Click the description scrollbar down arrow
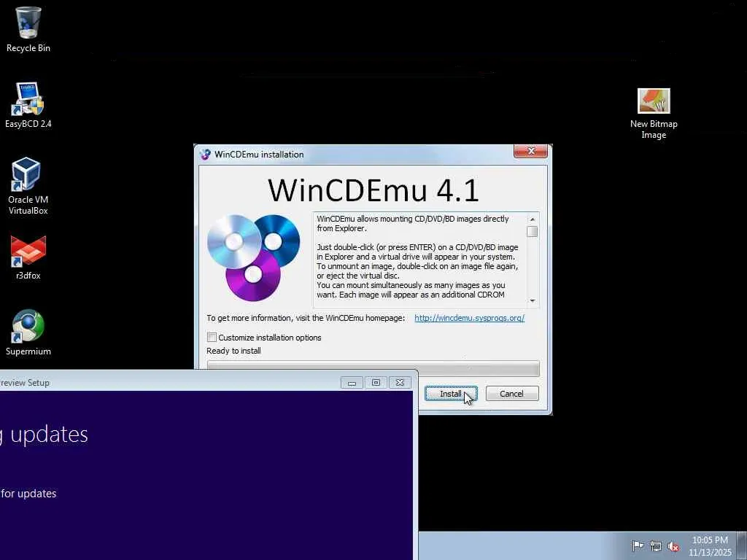The width and height of the screenshot is (747, 560). pyautogui.click(x=532, y=300)
